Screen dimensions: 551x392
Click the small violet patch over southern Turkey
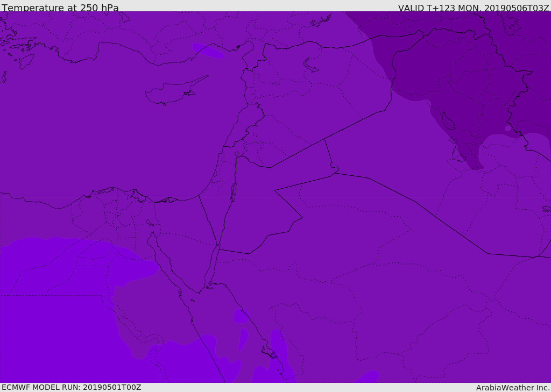point(208,51)
